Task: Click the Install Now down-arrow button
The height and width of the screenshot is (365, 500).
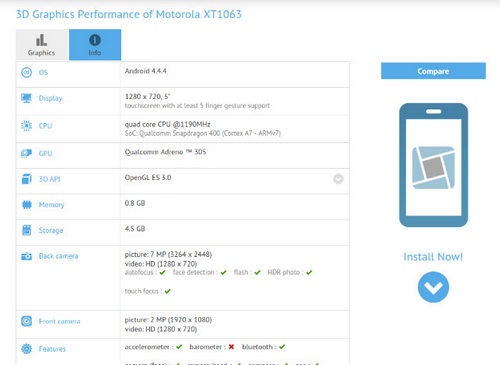Action: click(433, 287)
